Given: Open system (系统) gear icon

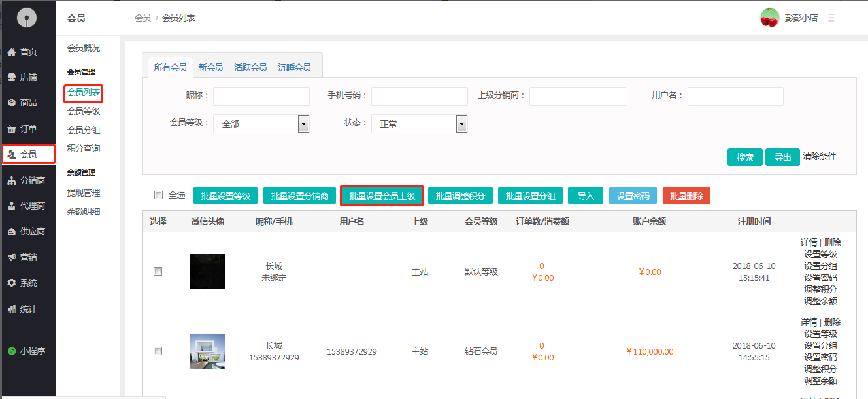Looking at the screenshot, I should point(11,283).
